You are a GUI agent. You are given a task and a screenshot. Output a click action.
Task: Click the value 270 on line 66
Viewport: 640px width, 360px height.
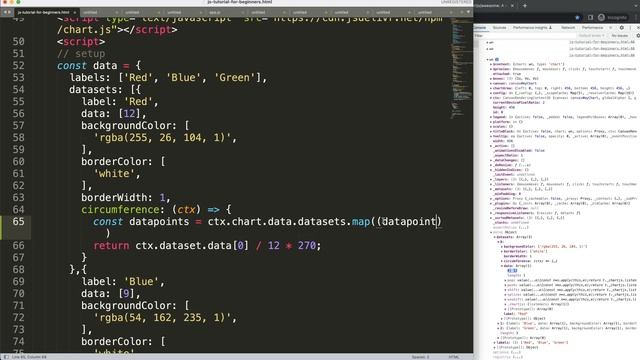tap(307, 246)
